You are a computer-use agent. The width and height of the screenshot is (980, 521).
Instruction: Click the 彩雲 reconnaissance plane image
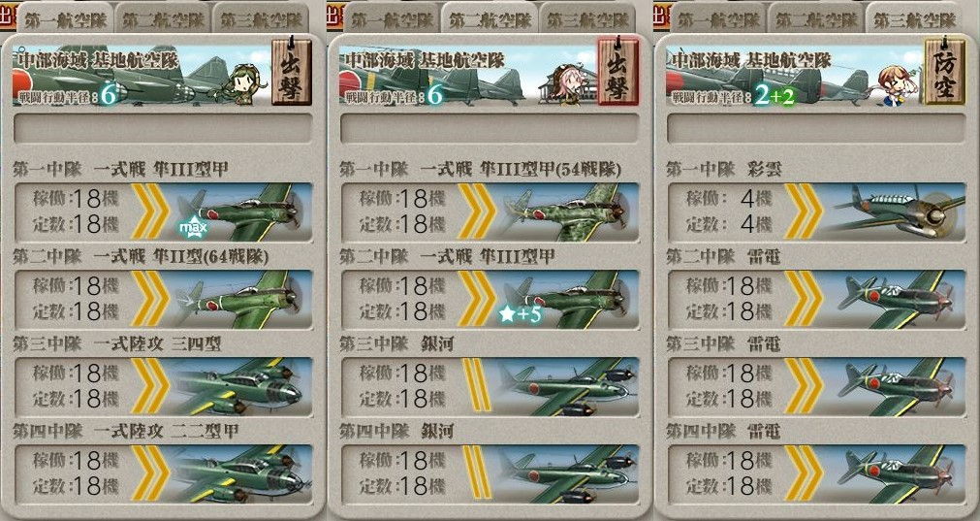click(895, 212)
